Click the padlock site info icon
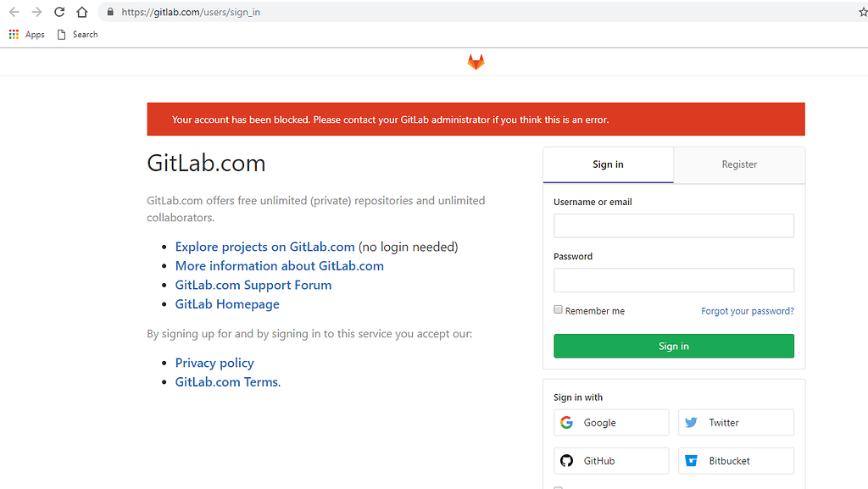The image size is (868, 489). coord(110,13)
